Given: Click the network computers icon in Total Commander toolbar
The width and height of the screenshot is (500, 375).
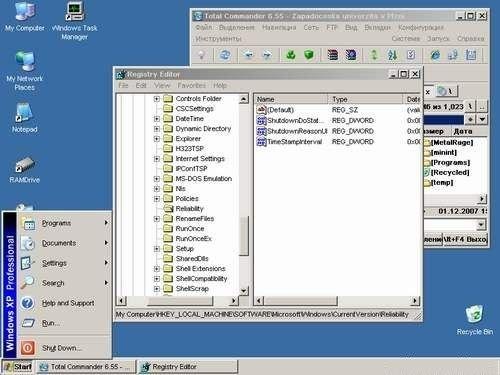Looking at the screenshot, I should (x=453, y=55).
